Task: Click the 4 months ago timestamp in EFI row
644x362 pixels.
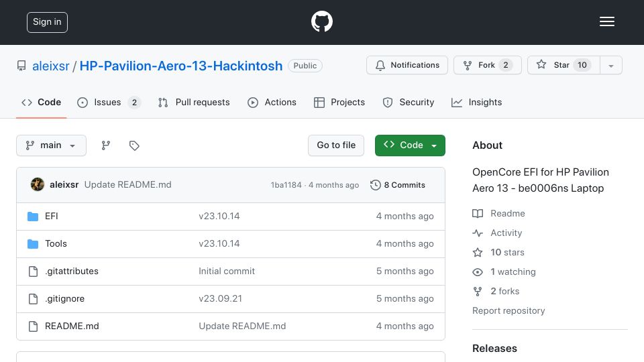Action: point(405,217)
